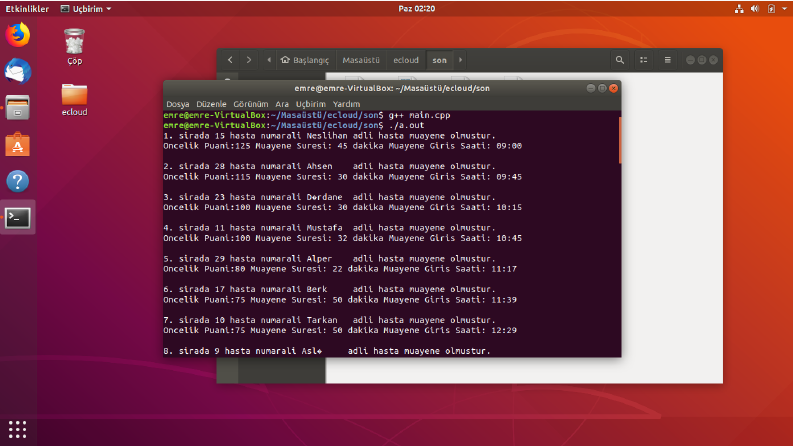The width and height of the screenshot is (793, 446).
Task: Maximize the terminal window
Action: coord(602,88)
